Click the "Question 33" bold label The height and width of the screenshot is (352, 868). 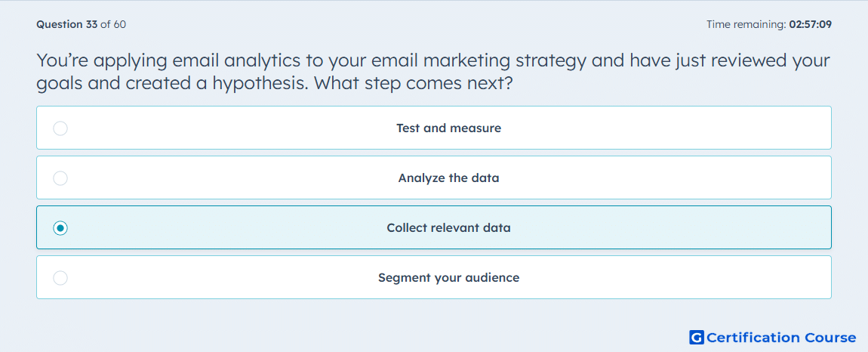coord(67,24)
